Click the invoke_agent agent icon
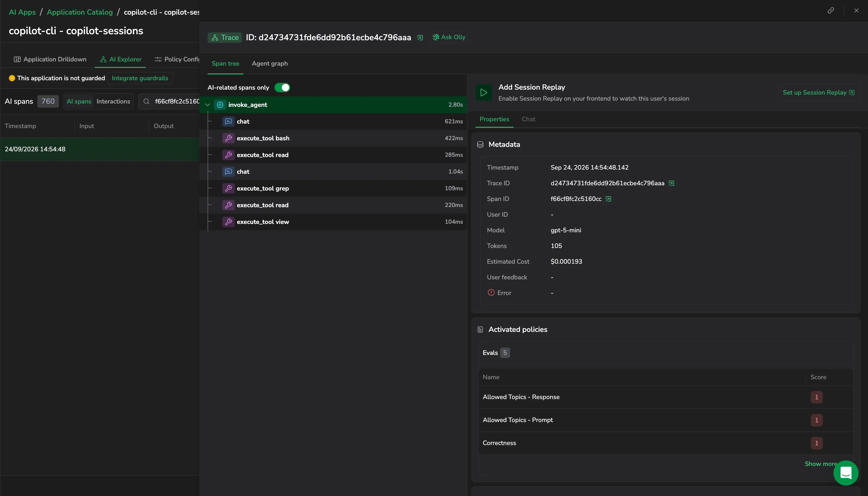Viewport: 868px width, 496px height. 220,105
